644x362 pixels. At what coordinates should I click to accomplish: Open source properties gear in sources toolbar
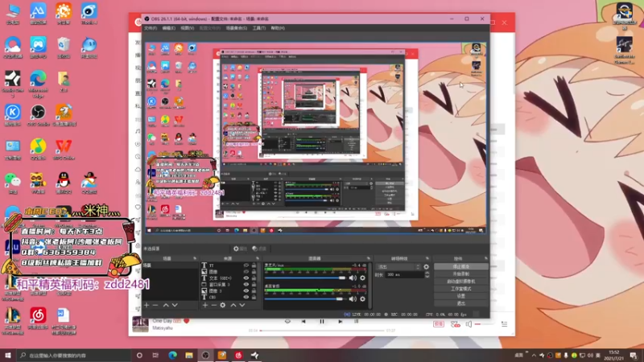(x=223, y=305)
